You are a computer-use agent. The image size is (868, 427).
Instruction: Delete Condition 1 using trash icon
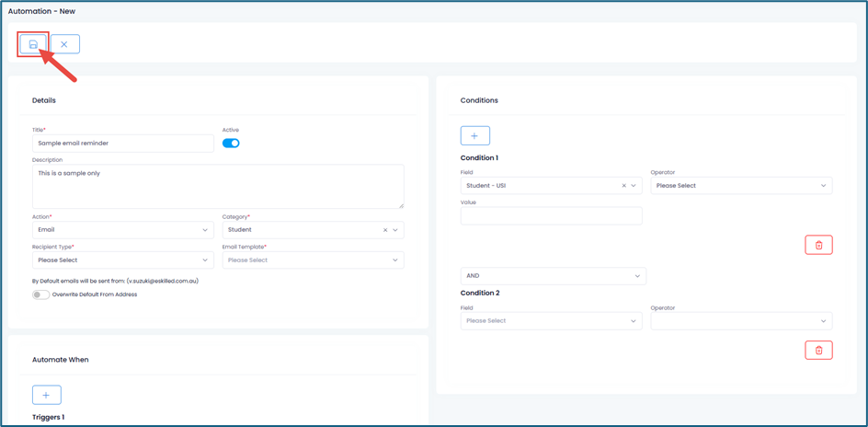[817, 245]
